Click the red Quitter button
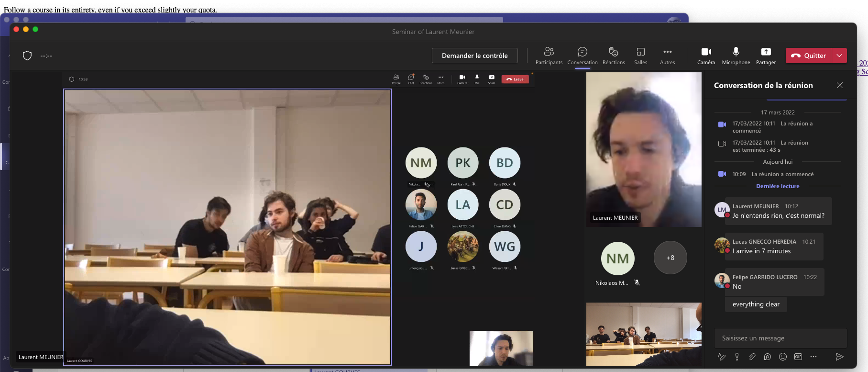Viewport: 868px width, 372px height. point(809,56)
